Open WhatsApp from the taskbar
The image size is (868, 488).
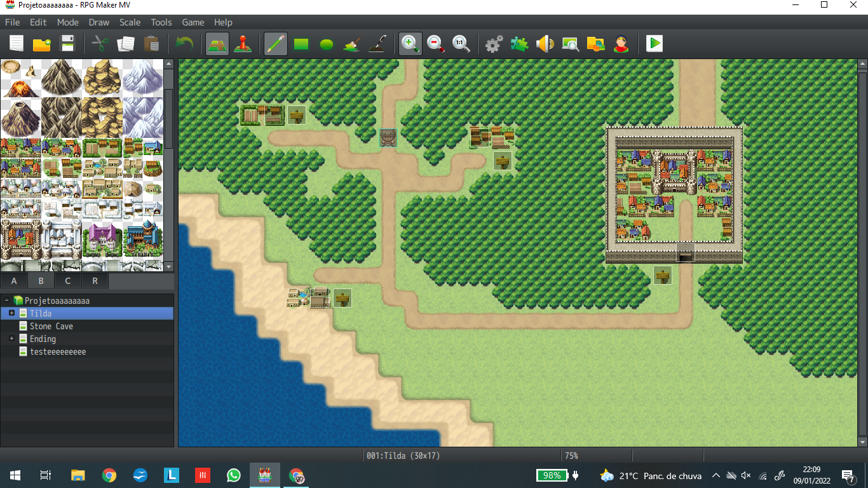(234, 475)
